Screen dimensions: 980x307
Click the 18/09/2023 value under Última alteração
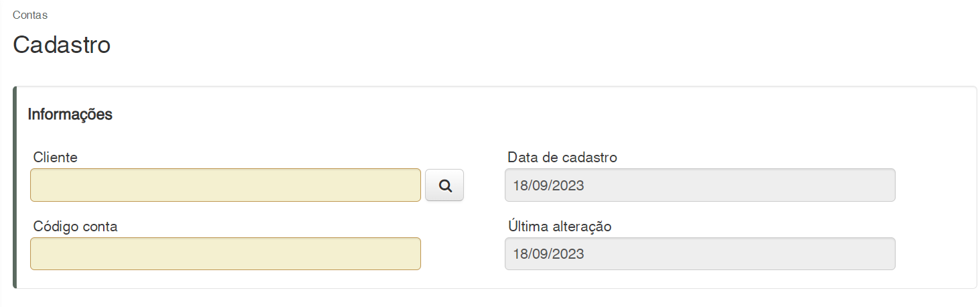click(x=549, y=254)
